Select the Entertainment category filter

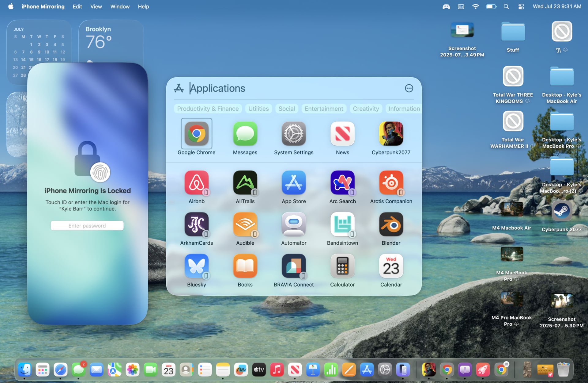click(x=324, y=109)
